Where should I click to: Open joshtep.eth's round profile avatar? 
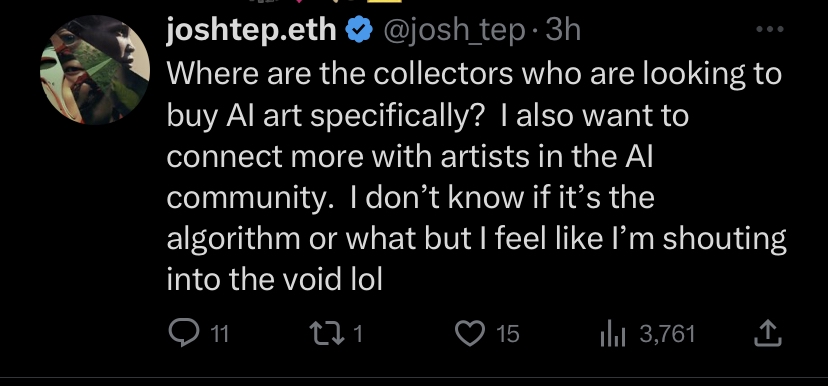pyautogui.click(x=95, y=70)
